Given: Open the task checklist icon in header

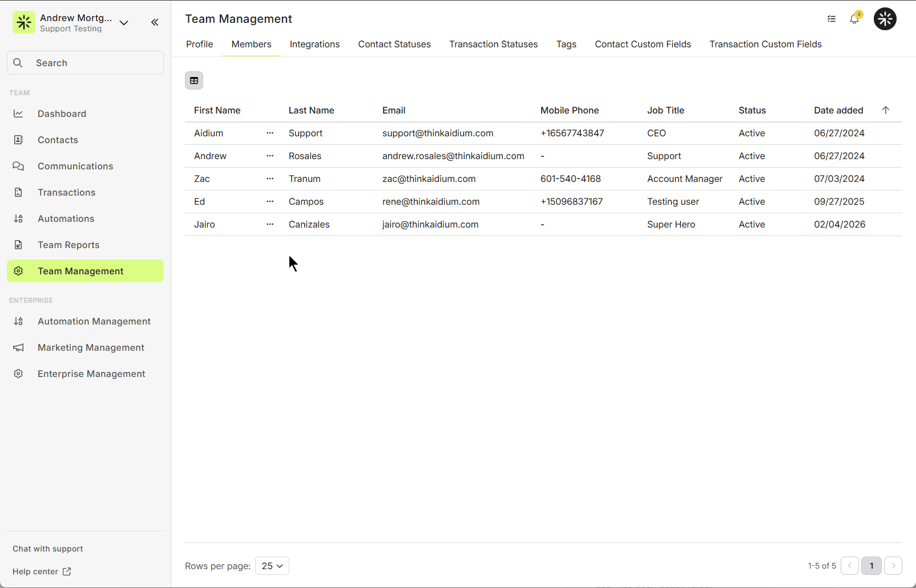Looking at the screenshot, I should [832, 19].
